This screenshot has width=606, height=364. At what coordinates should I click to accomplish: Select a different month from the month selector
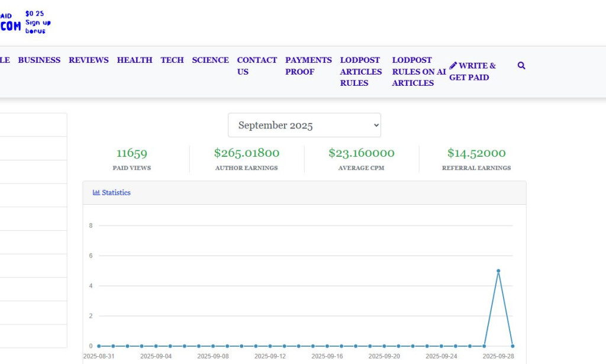click(304, 125)
